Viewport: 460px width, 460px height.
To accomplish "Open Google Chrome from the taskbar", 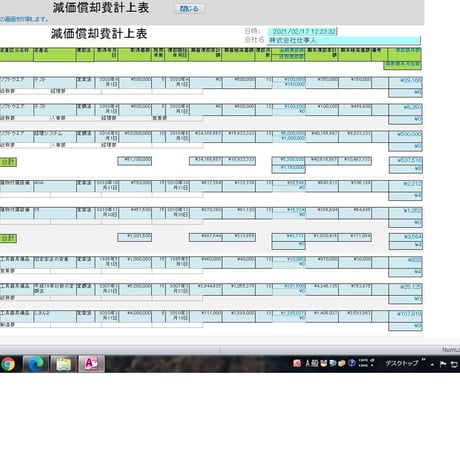I will 8,364.
